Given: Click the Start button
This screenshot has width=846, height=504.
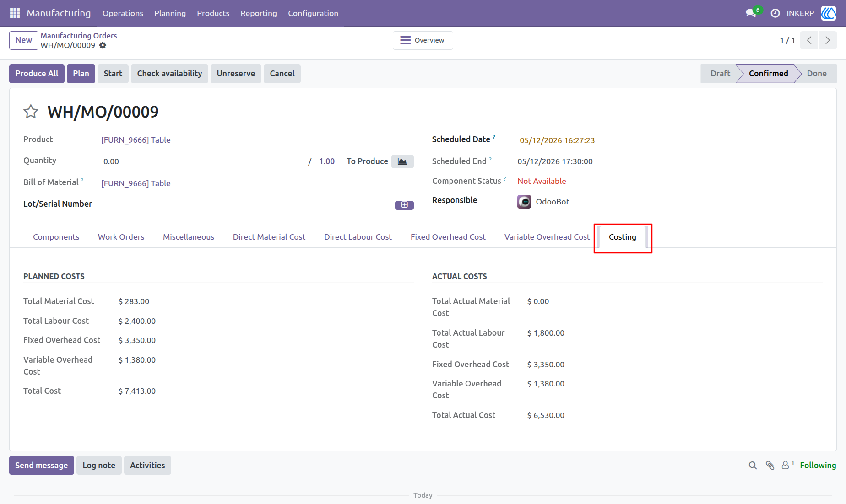Looking at the screenshot, I should tap(113, 74).
